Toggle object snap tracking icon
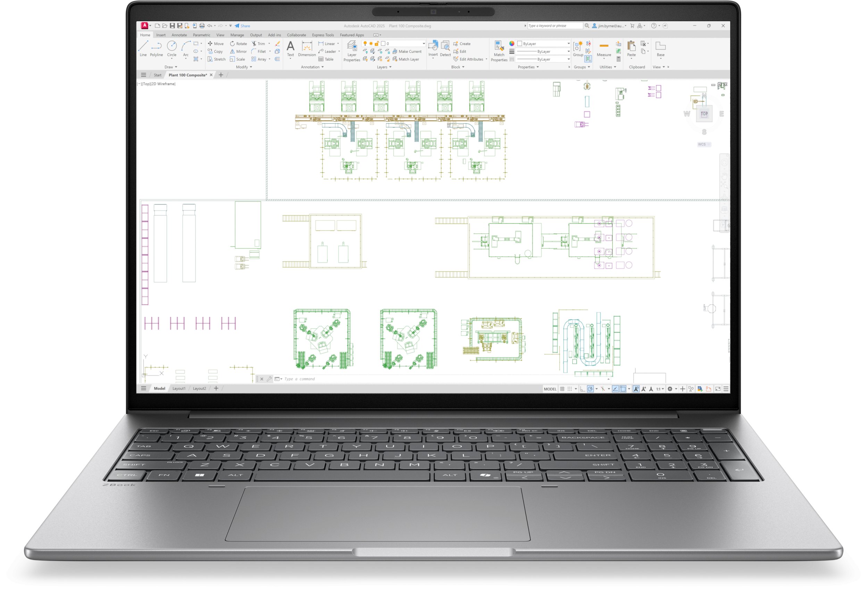The image size is (868, 589). 615,389
